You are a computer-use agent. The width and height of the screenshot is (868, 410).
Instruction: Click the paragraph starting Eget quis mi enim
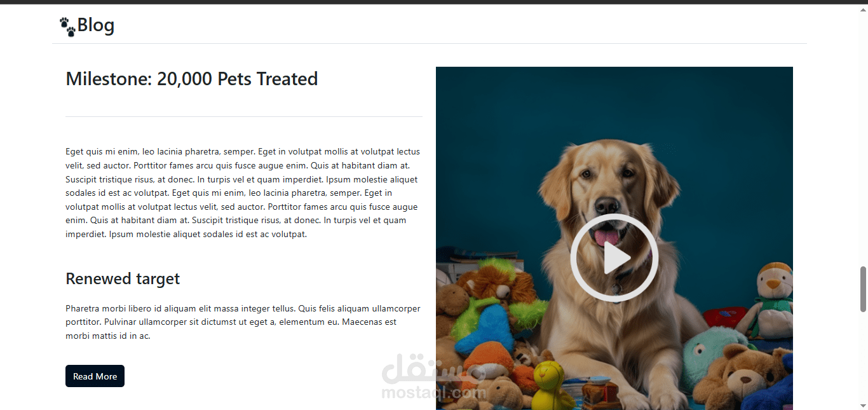coord(243,193)
